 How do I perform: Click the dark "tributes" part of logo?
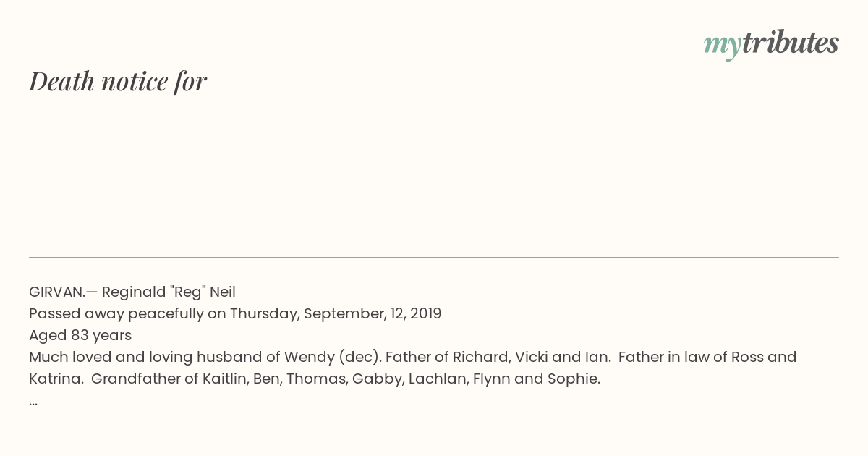[791, 43]
